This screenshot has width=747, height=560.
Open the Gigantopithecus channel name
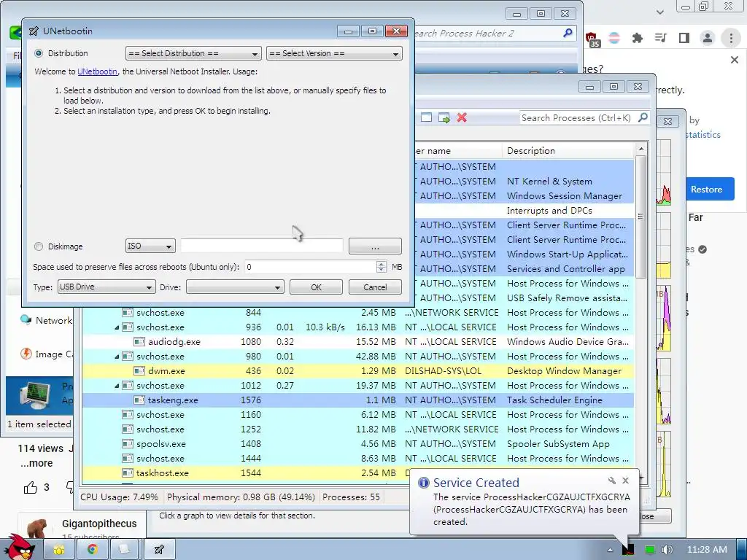point(99,524)
